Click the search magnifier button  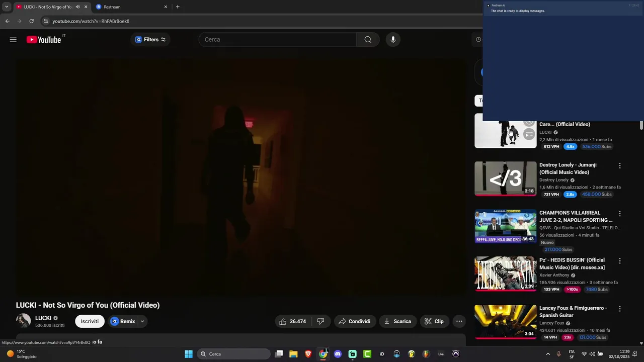tap(368, 40)
